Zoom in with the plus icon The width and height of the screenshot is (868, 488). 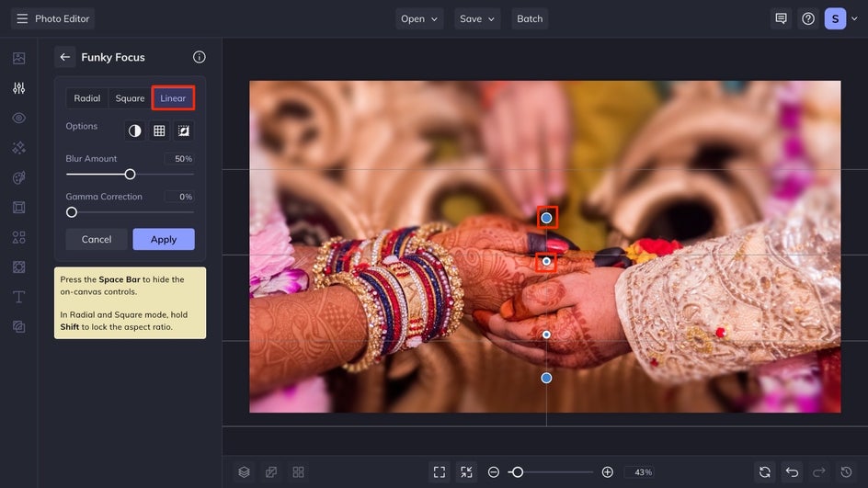[x=607, y=472]
